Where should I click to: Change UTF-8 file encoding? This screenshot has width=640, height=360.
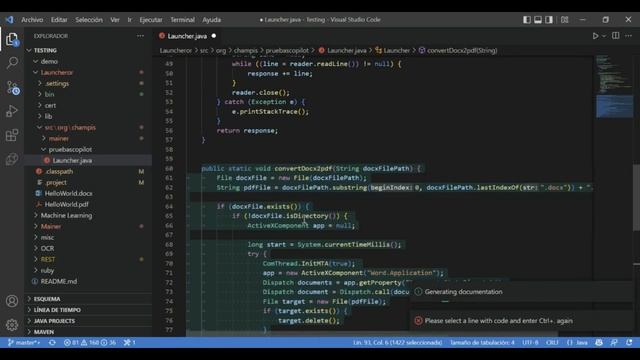[x=530, y=342]
